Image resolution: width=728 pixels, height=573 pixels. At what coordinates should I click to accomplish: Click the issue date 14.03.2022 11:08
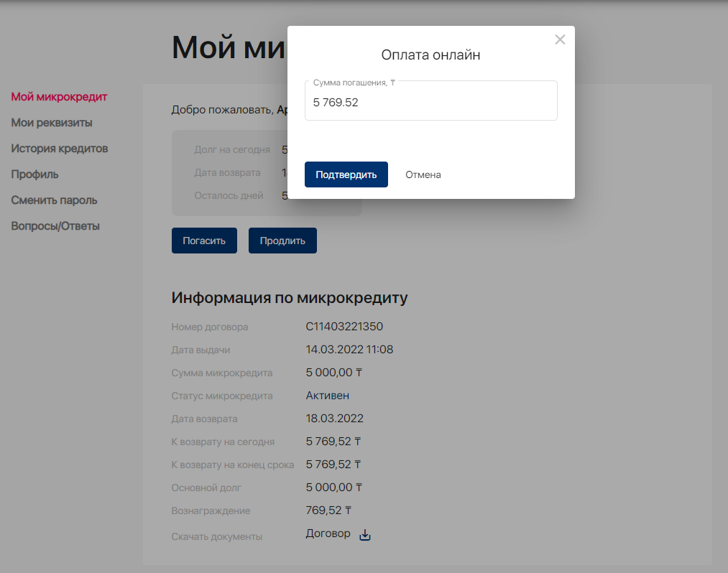[x=349, y=350]
